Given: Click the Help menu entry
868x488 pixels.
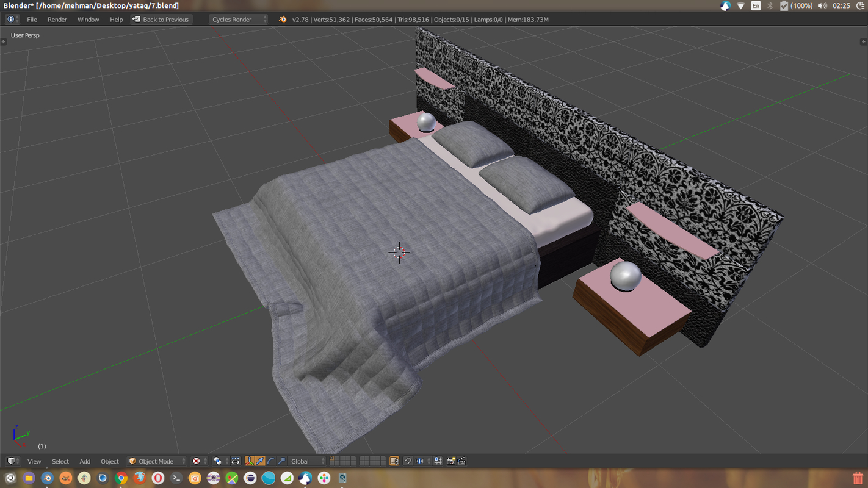Looking at the screenshot, I should (x=116, y=19).
